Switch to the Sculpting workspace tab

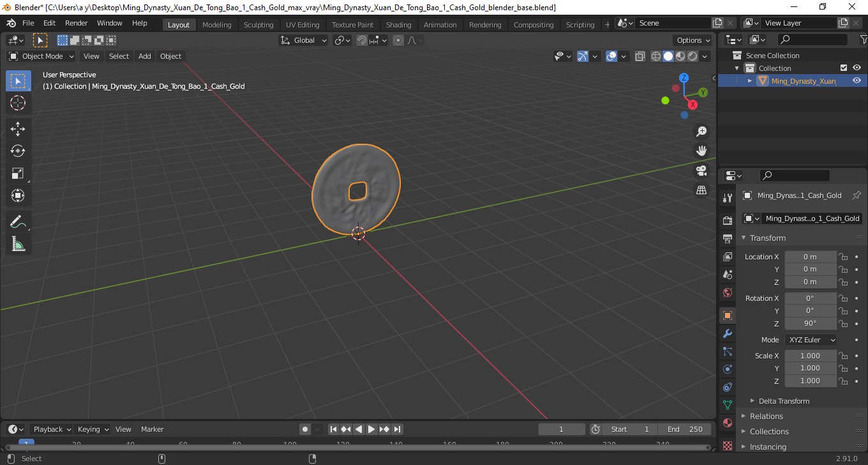tap(258, 25)
